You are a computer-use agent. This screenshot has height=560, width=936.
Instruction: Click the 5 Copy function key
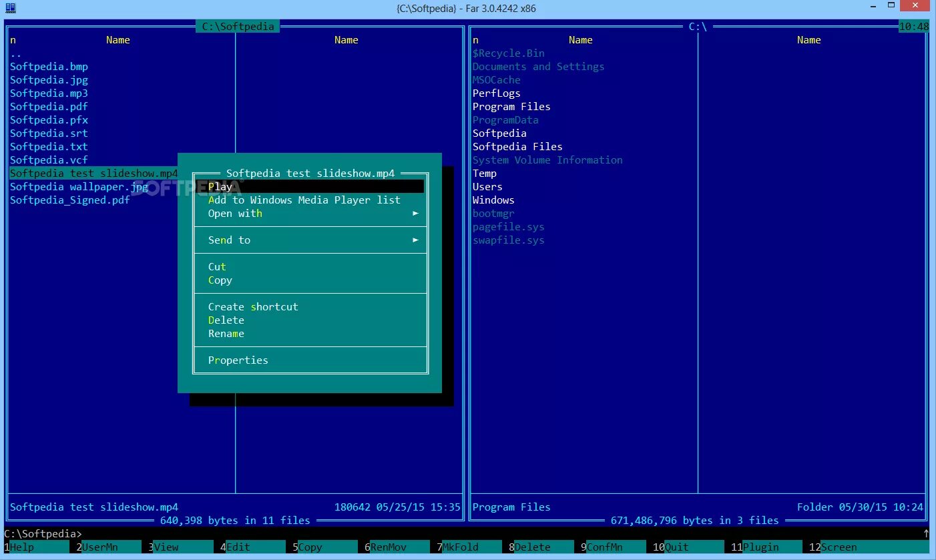pos(325,547)
